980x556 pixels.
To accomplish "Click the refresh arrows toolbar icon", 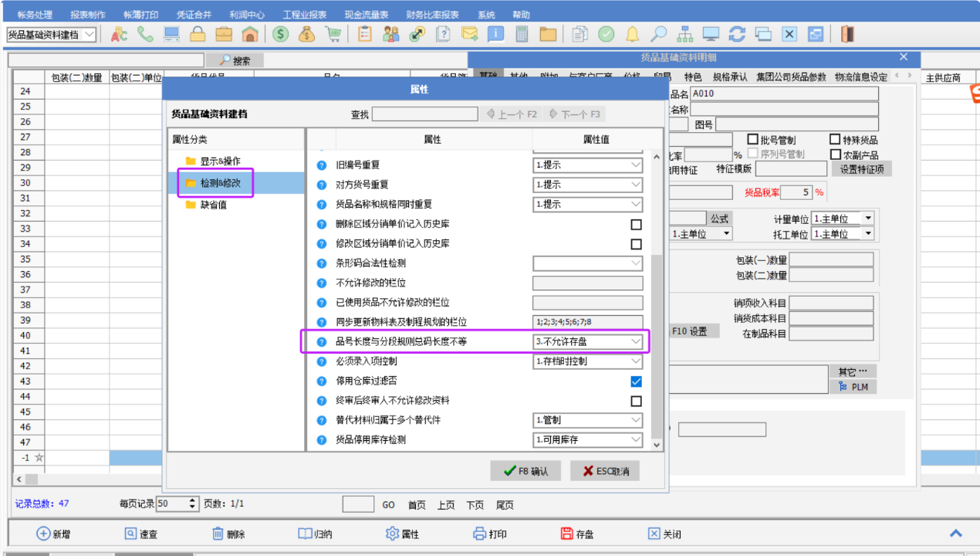I will point(737,34).
